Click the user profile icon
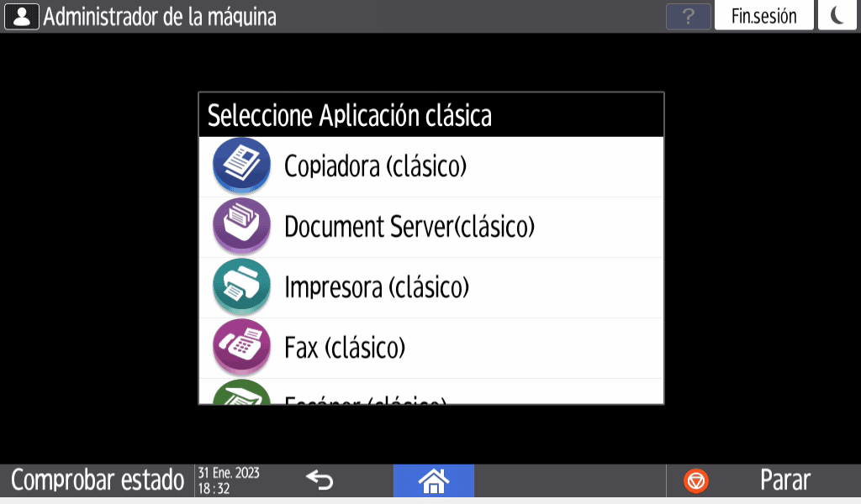Viewport: 861px width, 504px height. (x=21, y=17)
